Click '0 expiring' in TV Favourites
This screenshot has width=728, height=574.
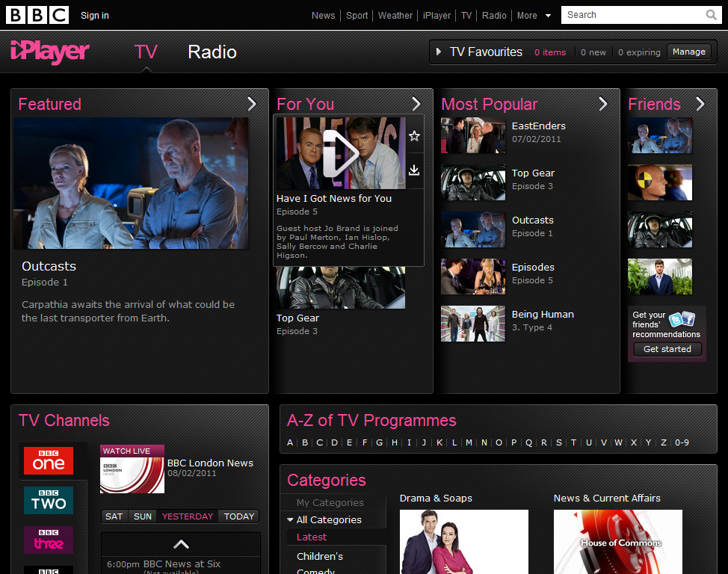pyautogui.click(x=639, y=52)
